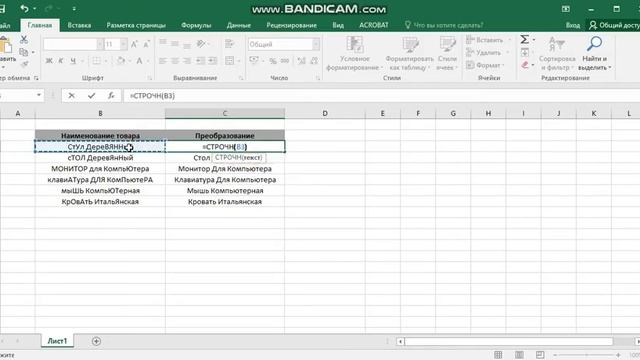This screenshot has height=360, width=640.
Task: Open the 'Формулы' ribbon tab
Action: click(196, 25)
